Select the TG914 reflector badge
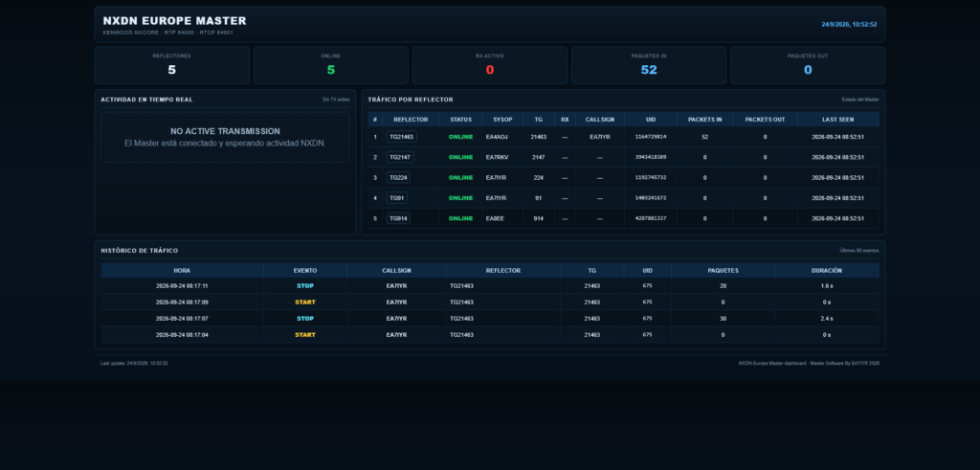 coord(398,219)
